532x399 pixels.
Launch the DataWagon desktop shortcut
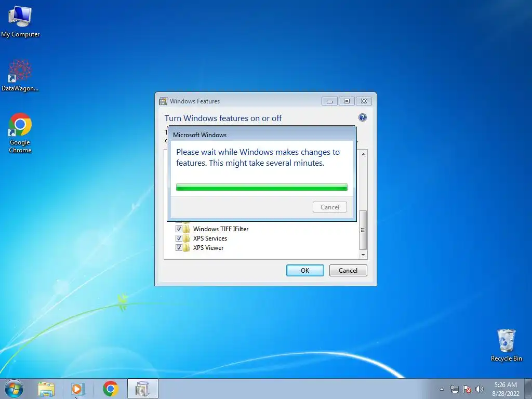(x=20, y=75)
